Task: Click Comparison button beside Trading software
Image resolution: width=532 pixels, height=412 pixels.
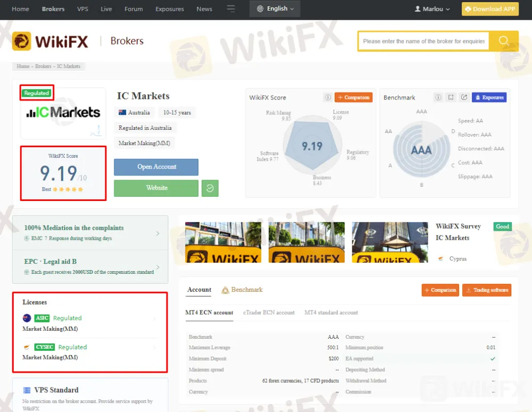Action: coord(440,290)
